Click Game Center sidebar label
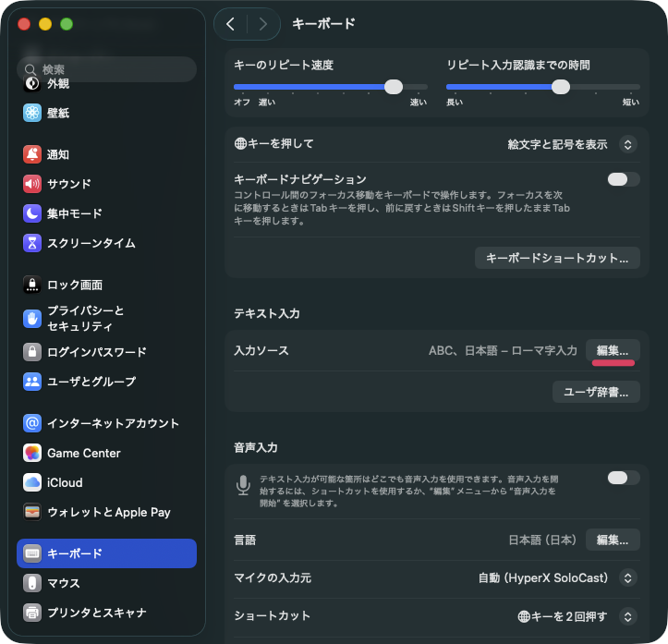Image resolution: width=668 pixels, height=644 pixels. (x=84, y=453)
